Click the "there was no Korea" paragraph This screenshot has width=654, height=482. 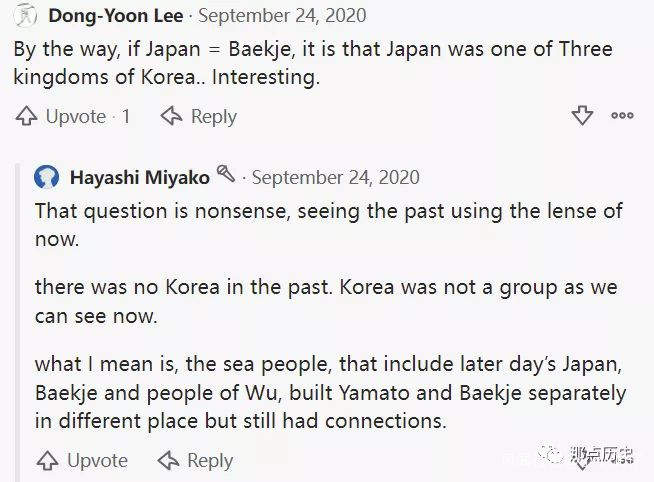(x=326, y=302)
